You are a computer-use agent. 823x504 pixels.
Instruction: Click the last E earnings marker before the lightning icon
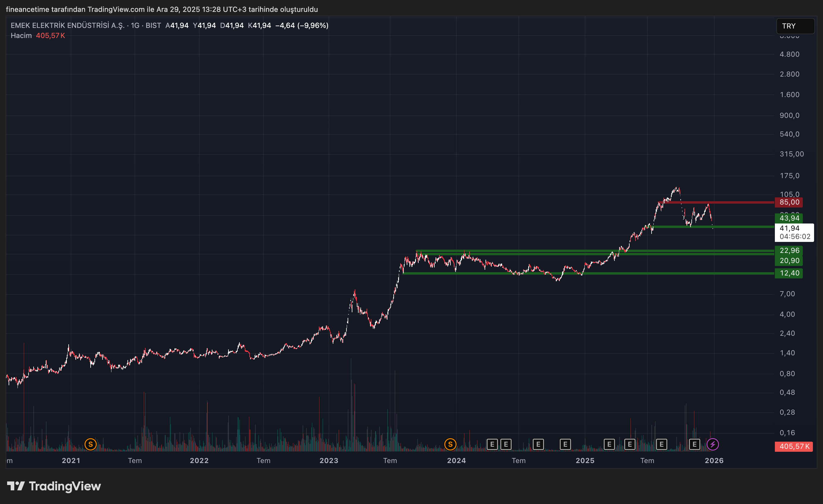pos(694,444)
